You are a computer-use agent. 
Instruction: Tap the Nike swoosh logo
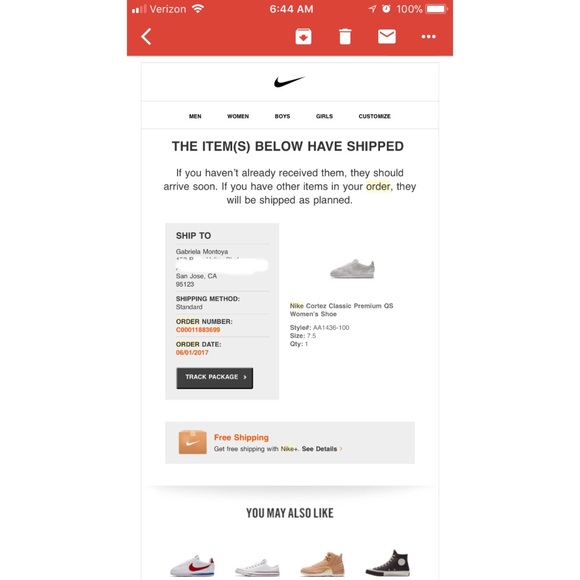tap(289, 82)
